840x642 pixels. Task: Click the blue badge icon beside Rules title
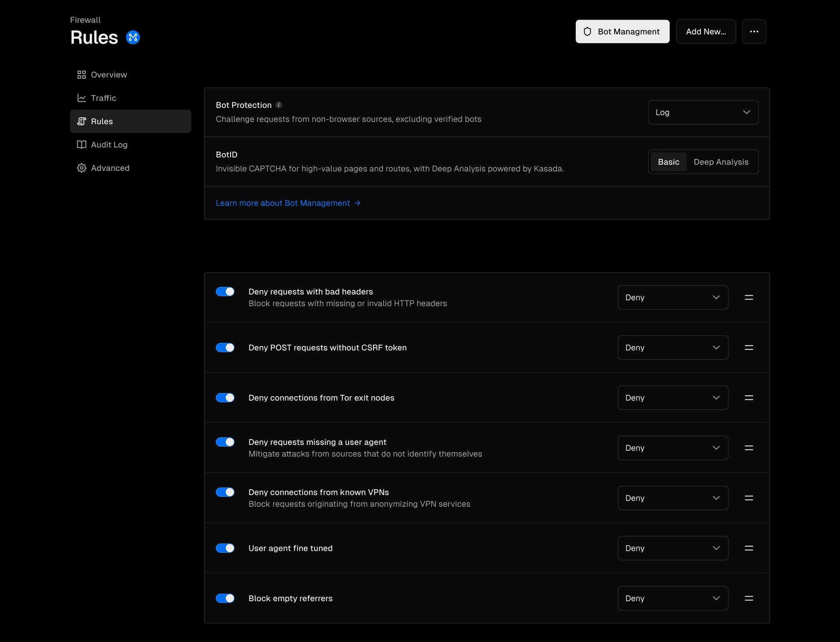pos(133,38)
